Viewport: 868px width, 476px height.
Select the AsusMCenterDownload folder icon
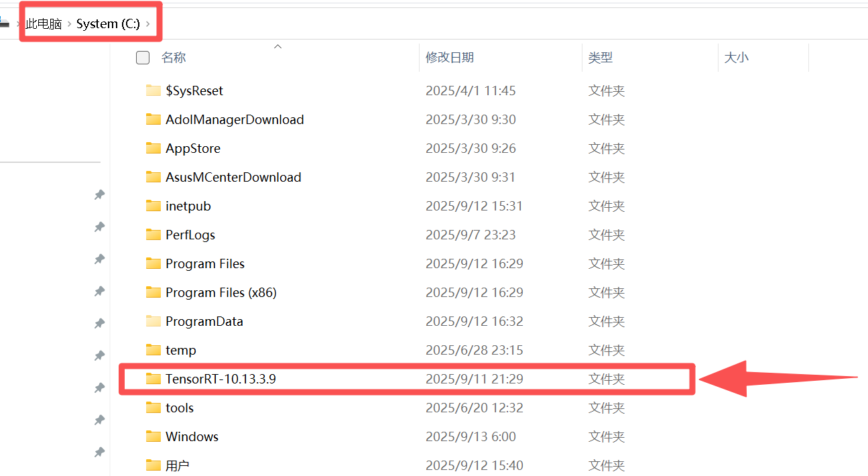pos(153,177)
